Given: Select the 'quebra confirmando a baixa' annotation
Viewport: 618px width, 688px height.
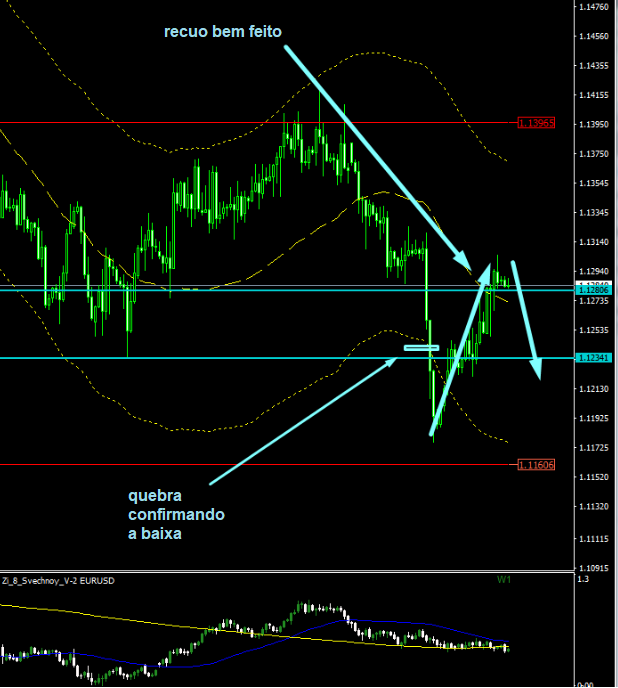Looking at the screenshot, I should 176,514.
